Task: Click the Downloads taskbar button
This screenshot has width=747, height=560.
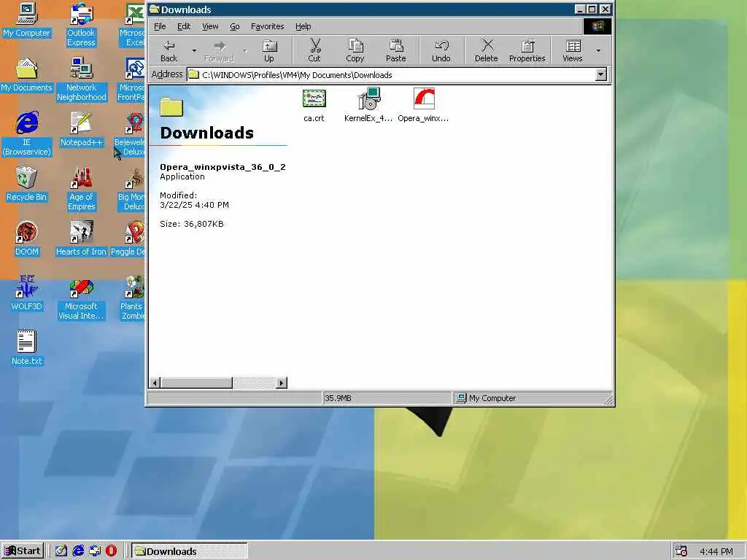Action: pyautogui.click(x=190, y=551)
